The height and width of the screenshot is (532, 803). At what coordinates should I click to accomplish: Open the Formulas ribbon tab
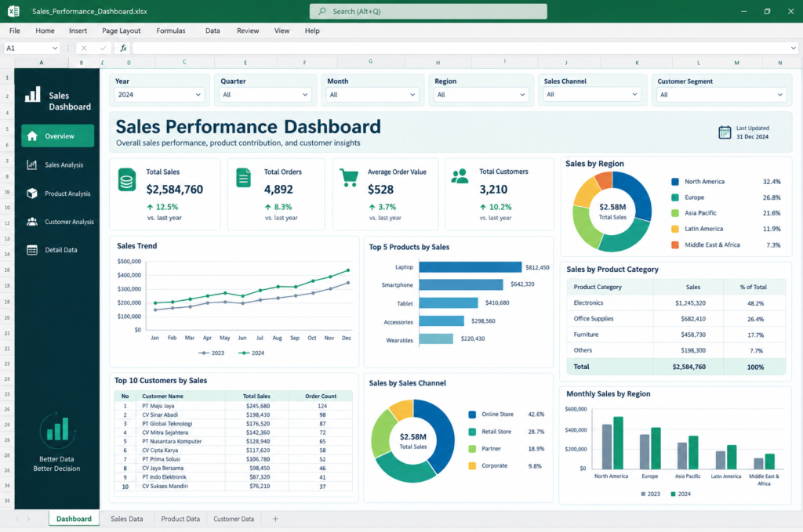tap(171, 31)
